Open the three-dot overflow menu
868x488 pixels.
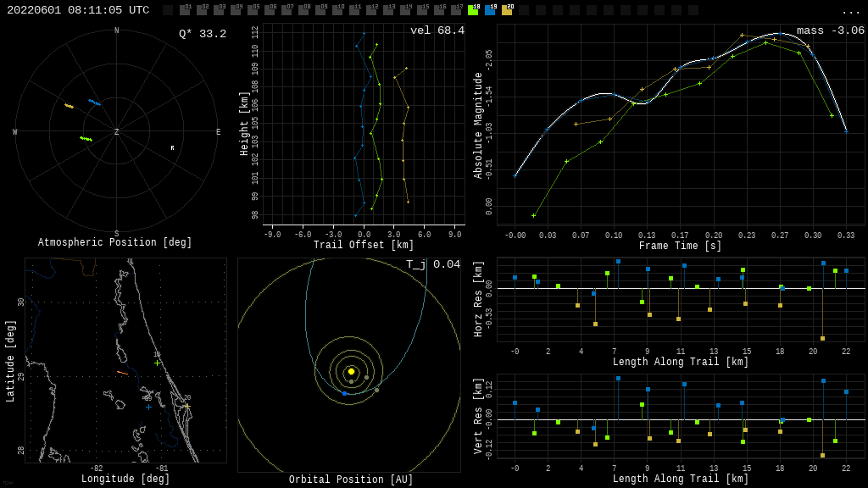coord(850,11)
